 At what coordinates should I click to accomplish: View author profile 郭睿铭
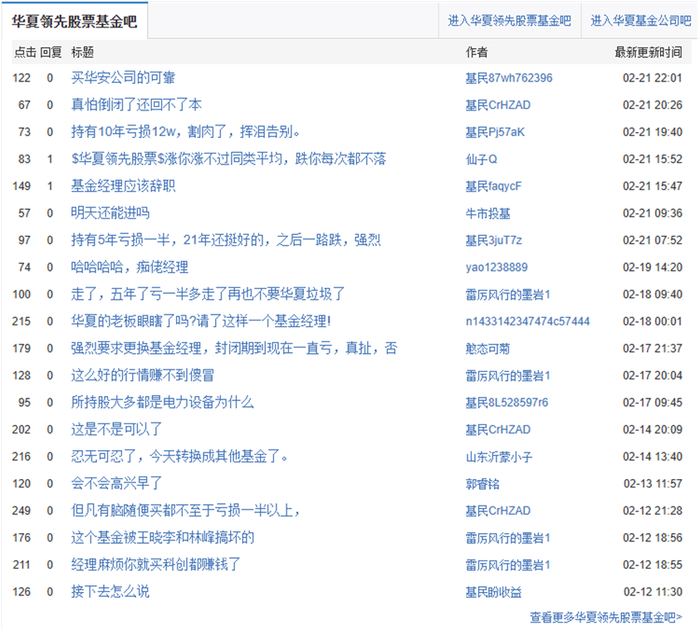tap(483, 484)
